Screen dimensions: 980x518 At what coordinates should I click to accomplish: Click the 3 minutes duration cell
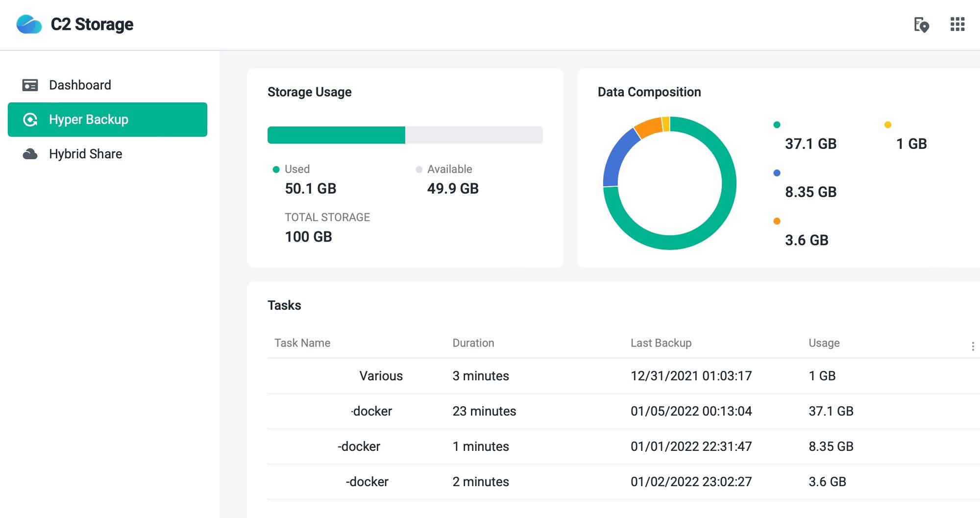point(481,376)
